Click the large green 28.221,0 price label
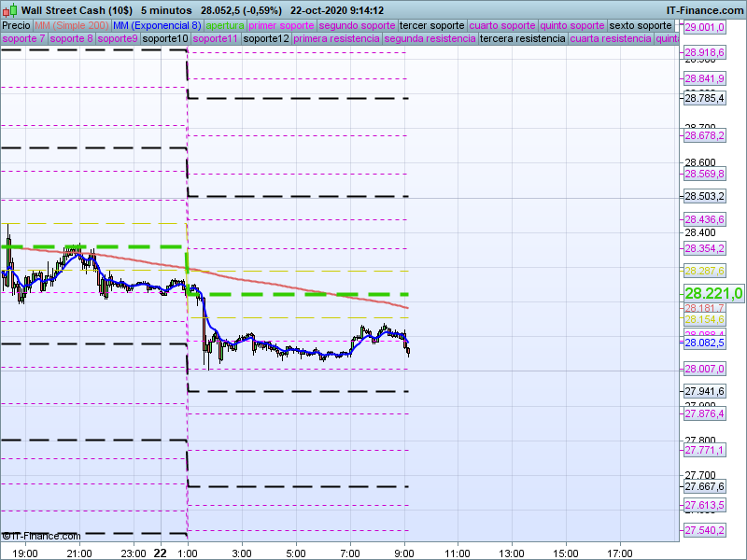Screen dimensions: 747x560 point(713,293)
